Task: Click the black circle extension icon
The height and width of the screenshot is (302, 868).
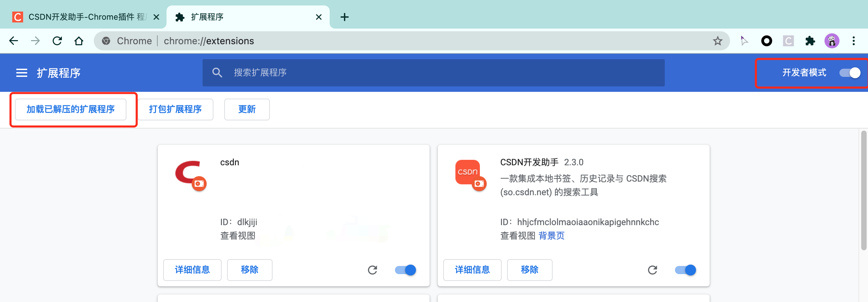Action: [x=766, y=41]
